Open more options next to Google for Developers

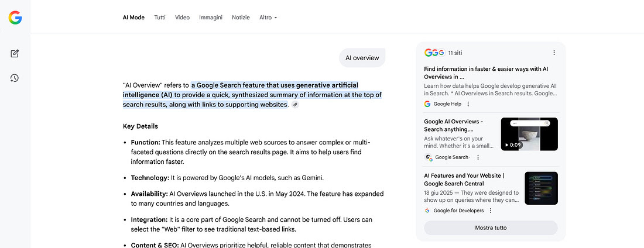491,211
